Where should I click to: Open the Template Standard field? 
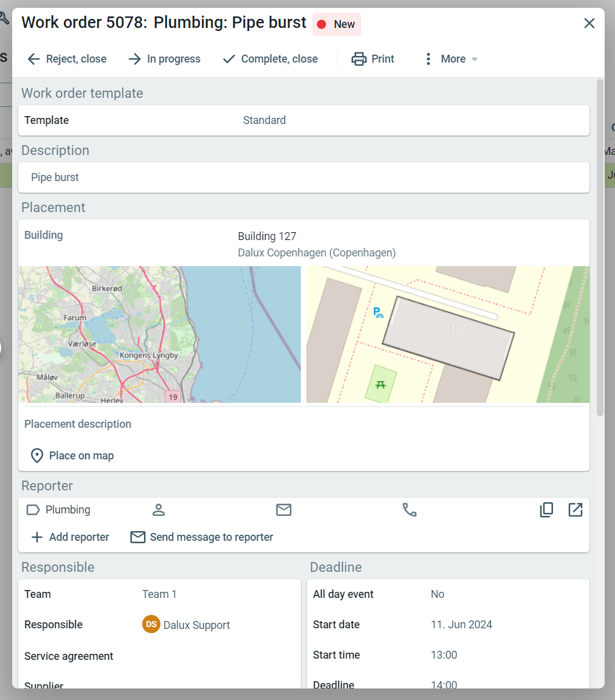coord(264,120)
